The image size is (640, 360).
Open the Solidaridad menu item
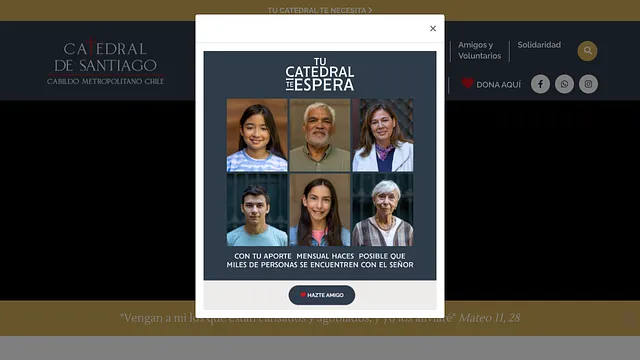pos(539,45)
